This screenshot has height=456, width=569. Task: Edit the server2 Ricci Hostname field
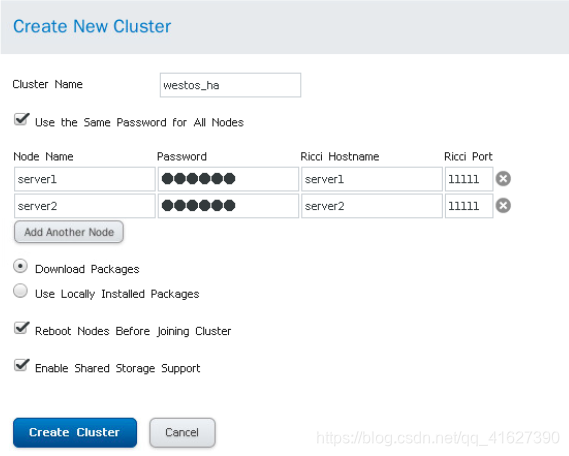pos(372,206)
